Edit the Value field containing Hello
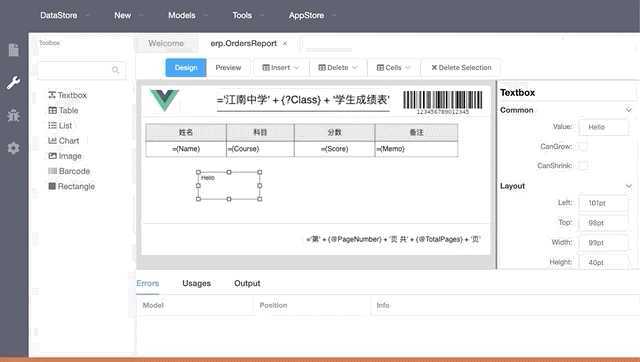This screenshot has height=362, width=640. pos(604,127)
